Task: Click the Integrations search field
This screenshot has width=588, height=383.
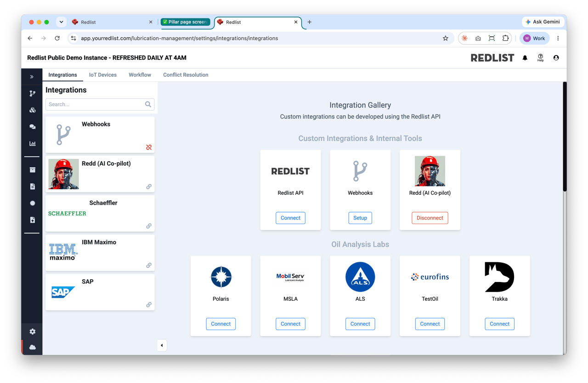Action: (x=100, y=104)
